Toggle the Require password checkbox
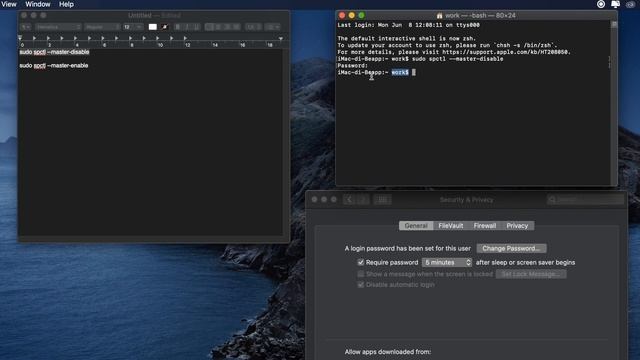Screen dimensions: 640x360 (x=360, y=262)
